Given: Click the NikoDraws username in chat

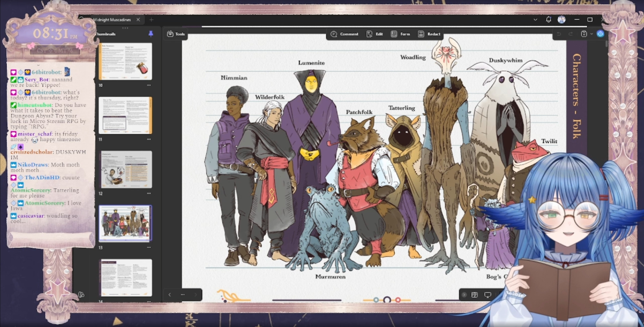Looking at the screenshot, I should click(33, 165).
